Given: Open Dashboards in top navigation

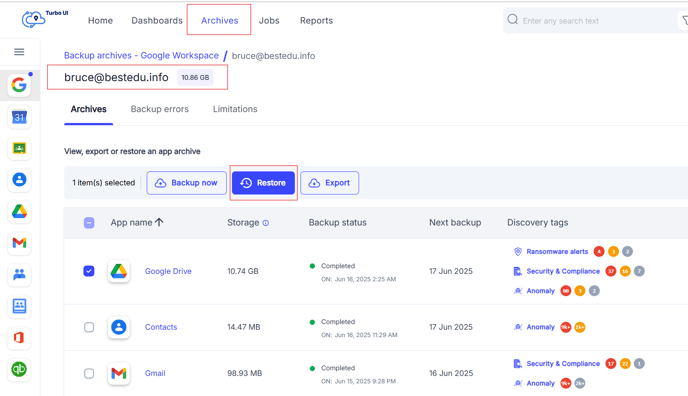Looking at the screenshot, I should pos(157,20).
